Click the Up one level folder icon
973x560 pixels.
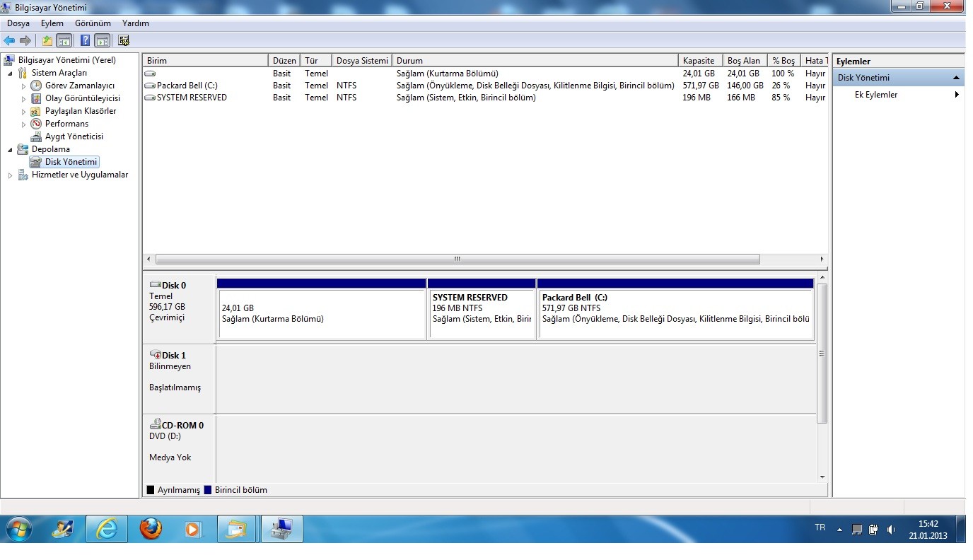pyautogui.click(x=47, y=40)
